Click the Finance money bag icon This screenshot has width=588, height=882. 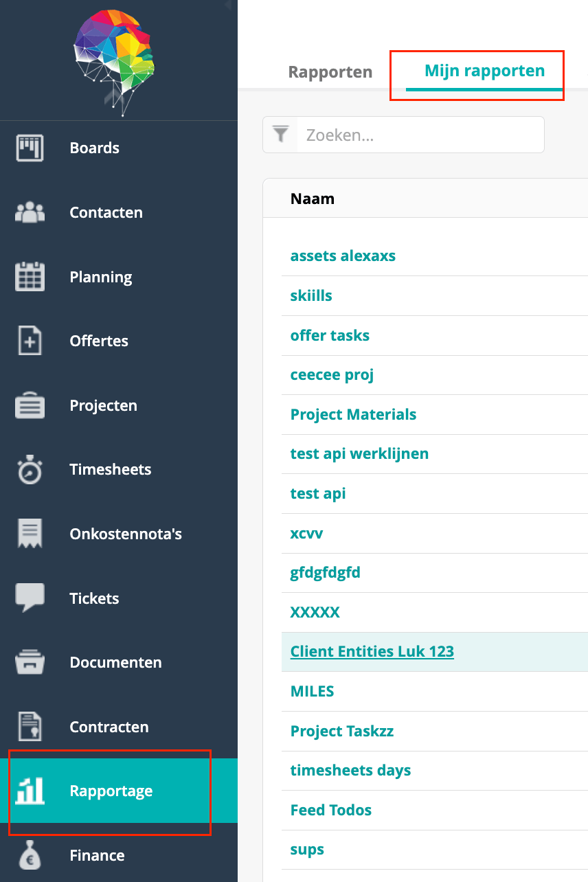(x=30, y=855)
